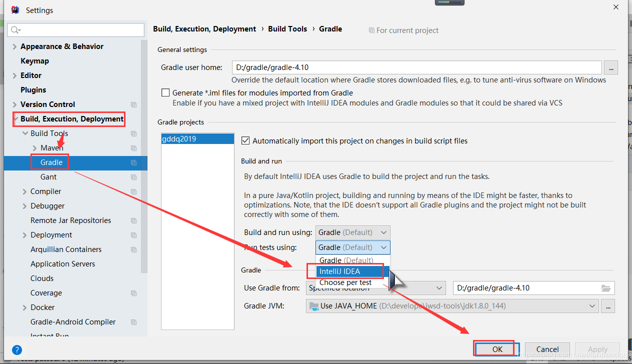Click the browse button for Gradle user home
632x364 pixels.
click(x=611, y=67)
